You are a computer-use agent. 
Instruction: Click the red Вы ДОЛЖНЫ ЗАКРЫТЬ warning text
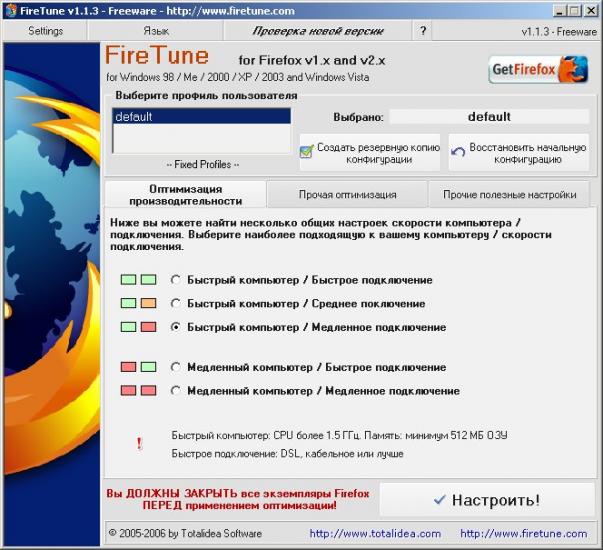pos(238,499)
